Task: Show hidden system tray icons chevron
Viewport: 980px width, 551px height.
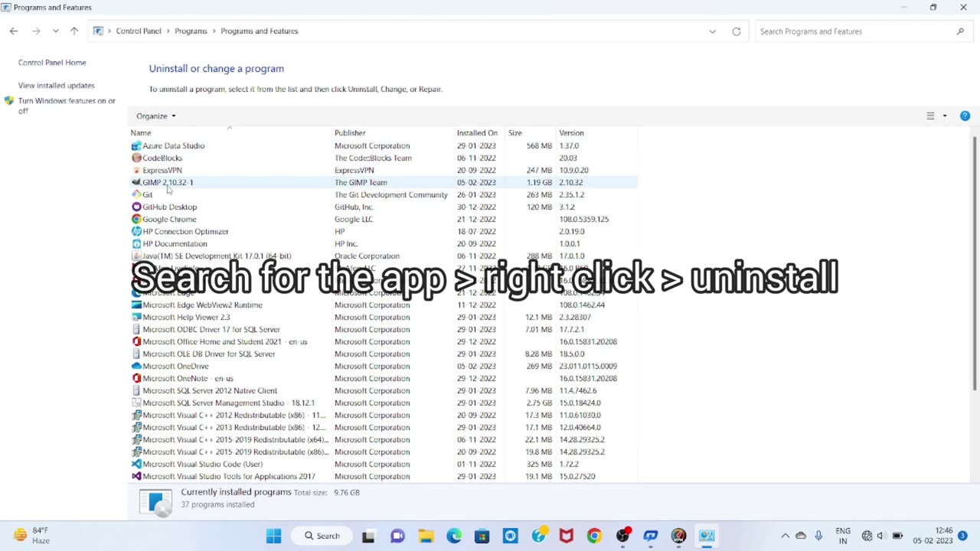Action: (x=785, y=536)
